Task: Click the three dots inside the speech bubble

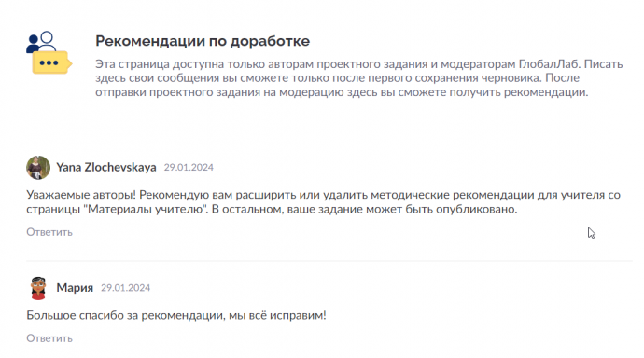Action: tap(49, 62)
